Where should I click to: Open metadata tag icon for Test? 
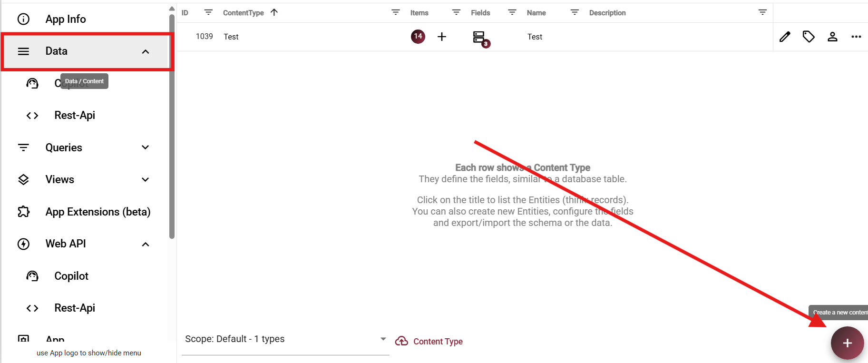(809, 37)
